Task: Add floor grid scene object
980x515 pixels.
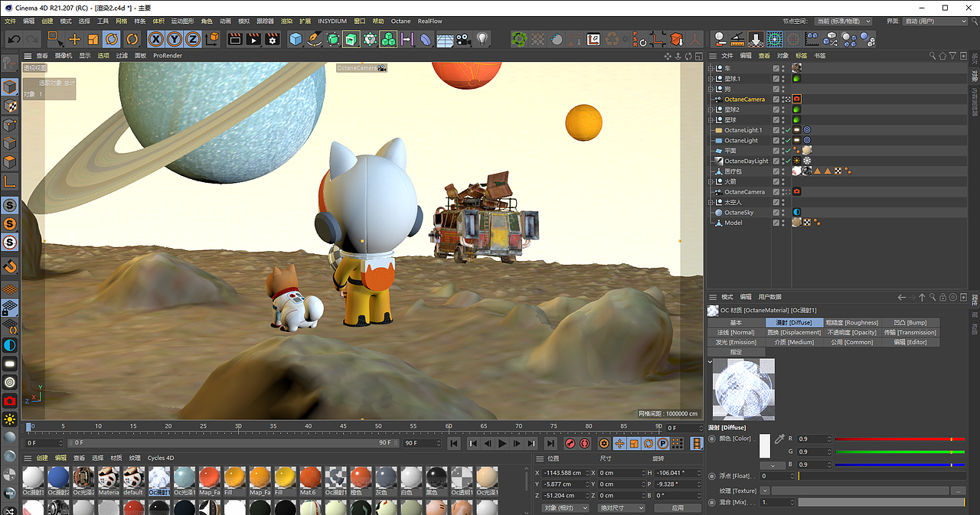Action: pos(445,39)
